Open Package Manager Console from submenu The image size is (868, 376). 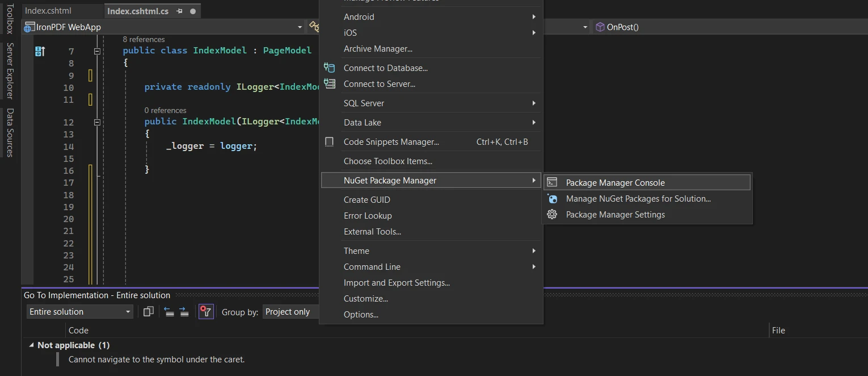[x=615, y=182]
